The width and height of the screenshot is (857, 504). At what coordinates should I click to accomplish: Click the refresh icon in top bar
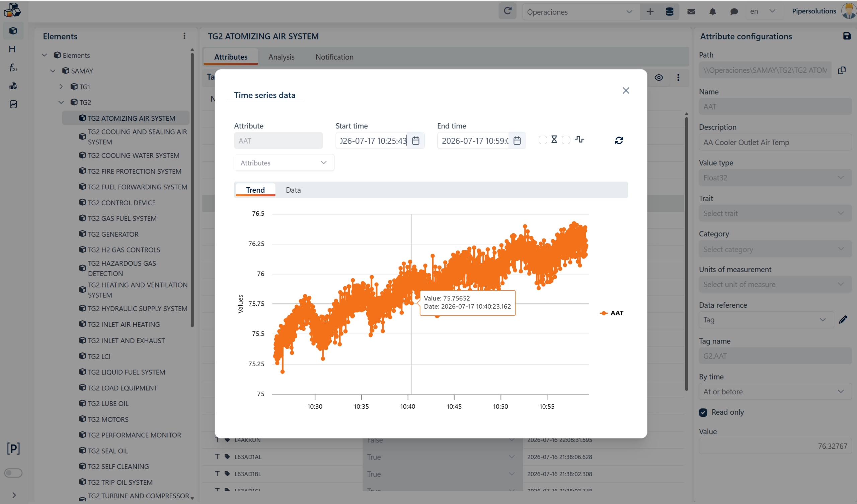507,11
